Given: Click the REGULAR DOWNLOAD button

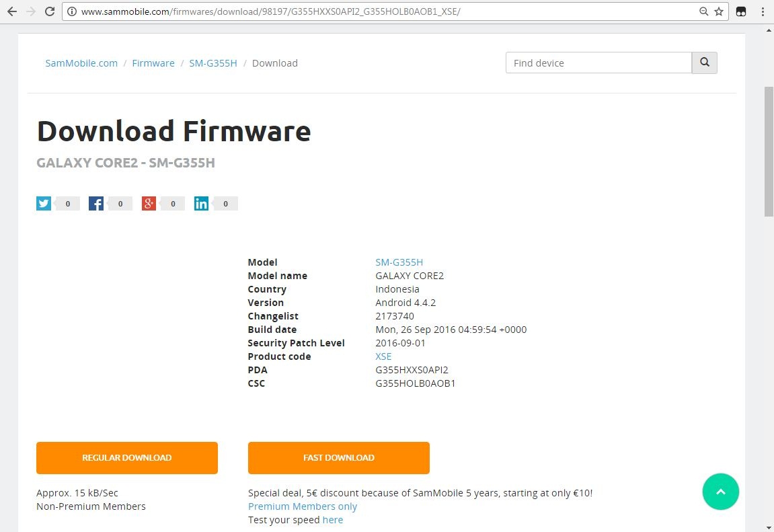Looking at the screenshot, I should tap(127, 457).
